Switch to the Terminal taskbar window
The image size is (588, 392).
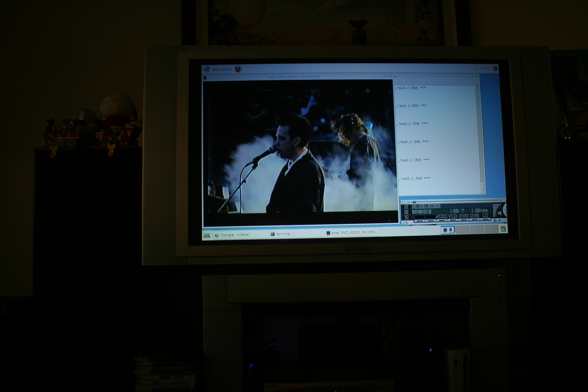point(297,234)
